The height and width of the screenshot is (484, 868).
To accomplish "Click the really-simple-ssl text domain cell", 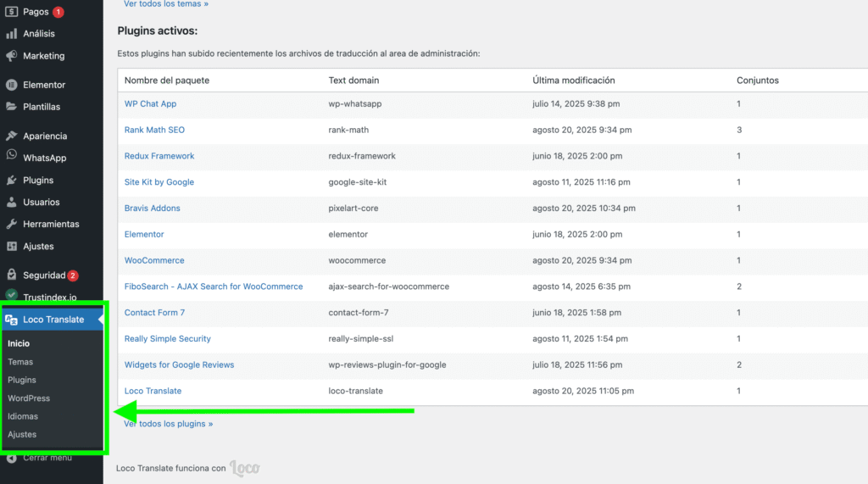I will 361,338.
